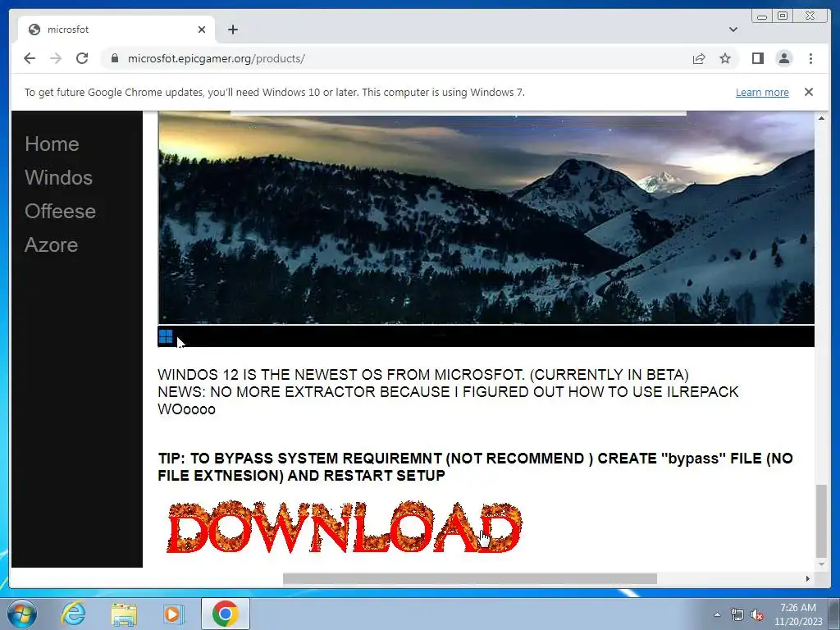Open Chrome's three-dot menu
Image resolution: width=840 pixels, height=630 pixels.
coord(810,58)
